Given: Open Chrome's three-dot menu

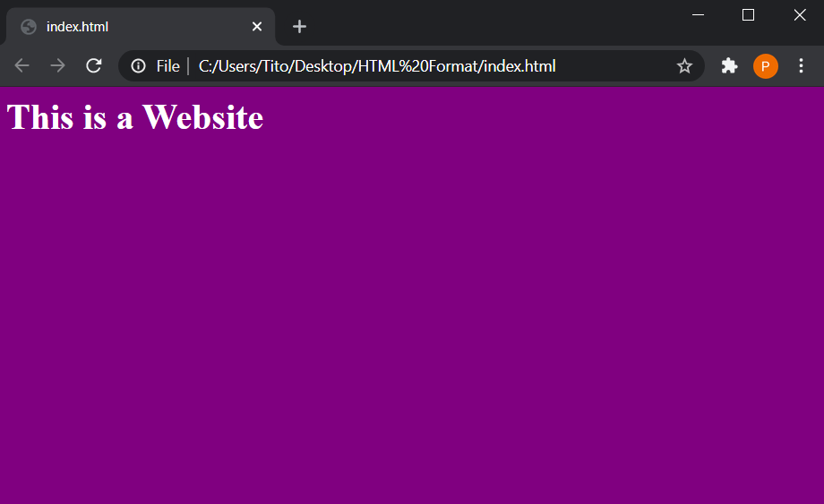Looking at the screenshot, I should pos(801,65).
